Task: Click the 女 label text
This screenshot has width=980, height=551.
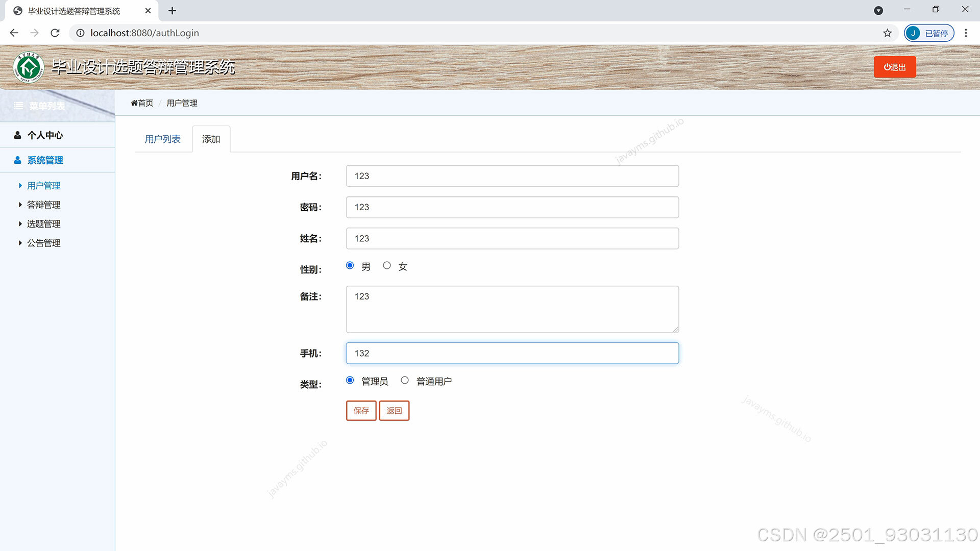Action: (403, 267)
